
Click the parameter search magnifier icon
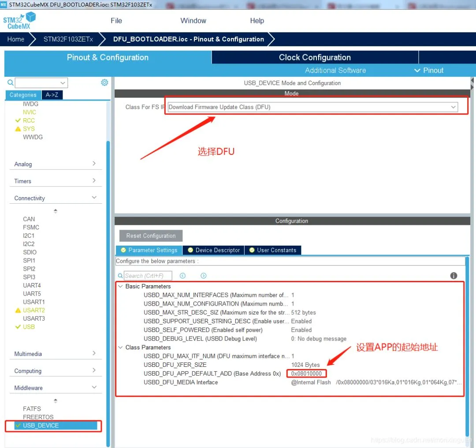[x=120, y=276]
